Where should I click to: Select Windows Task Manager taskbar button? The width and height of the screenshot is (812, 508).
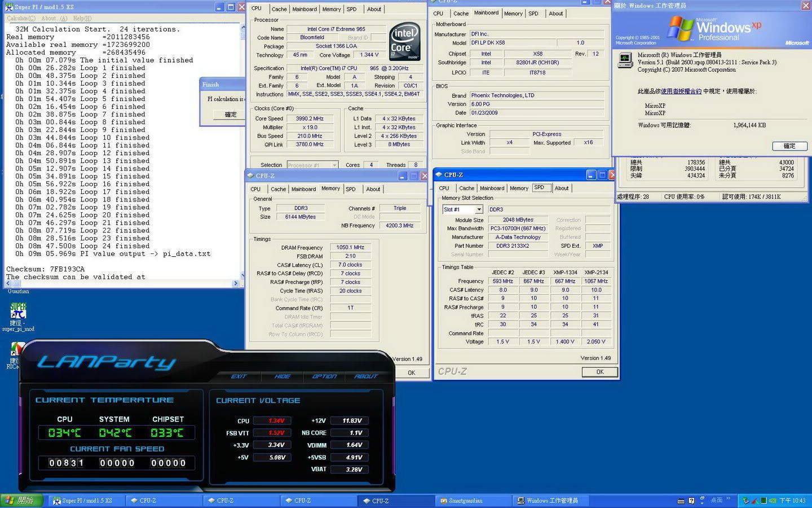click(551, 501)
